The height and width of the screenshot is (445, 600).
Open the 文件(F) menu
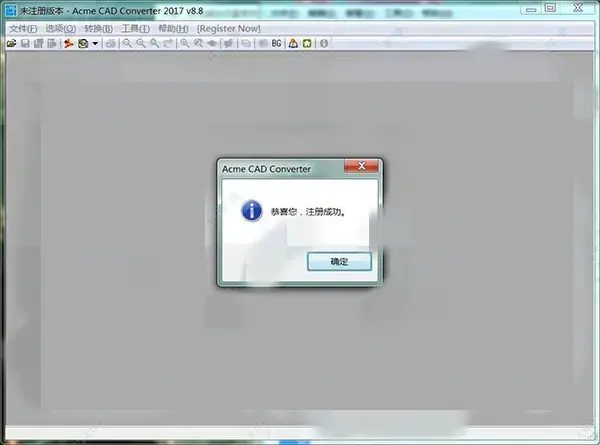pos(23,29)
